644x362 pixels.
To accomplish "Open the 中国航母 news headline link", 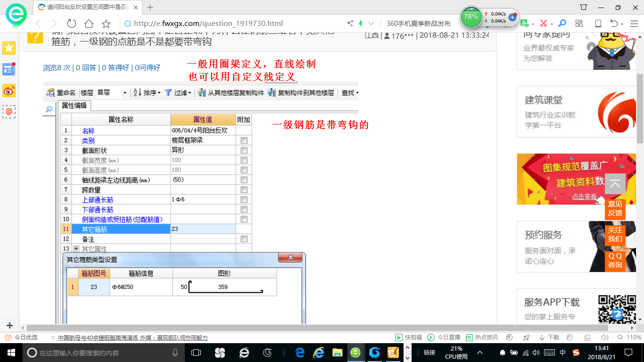I will click(x=132, y=337).
